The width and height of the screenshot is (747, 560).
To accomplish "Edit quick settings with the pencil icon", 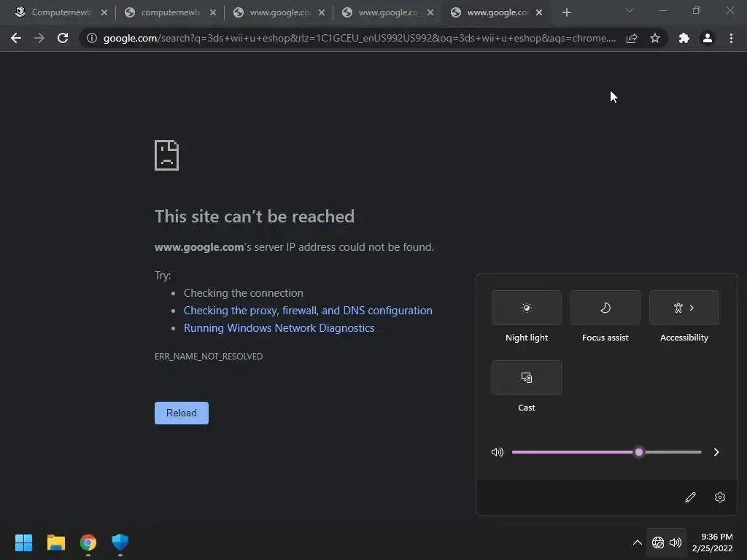I will point(690,497).
